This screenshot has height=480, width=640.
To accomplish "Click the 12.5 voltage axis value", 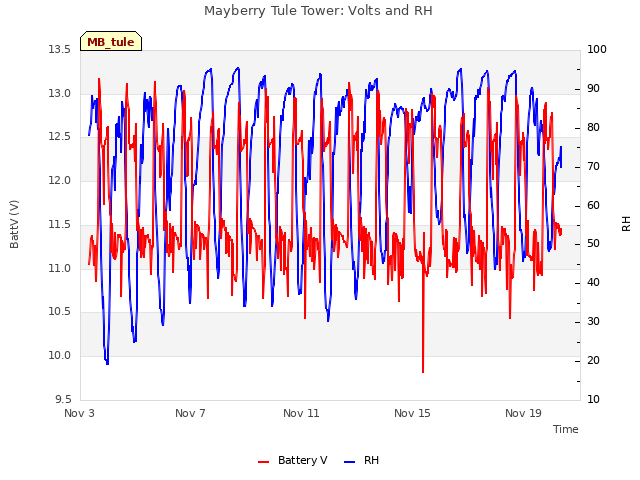I will [60, 137].
